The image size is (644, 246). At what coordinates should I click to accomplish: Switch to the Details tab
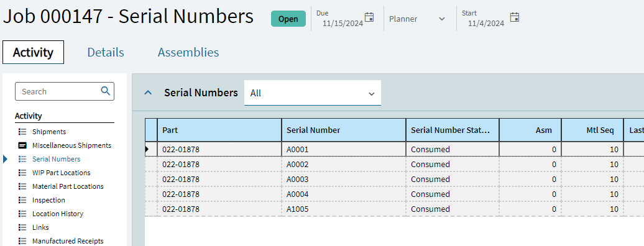point(106,52)
